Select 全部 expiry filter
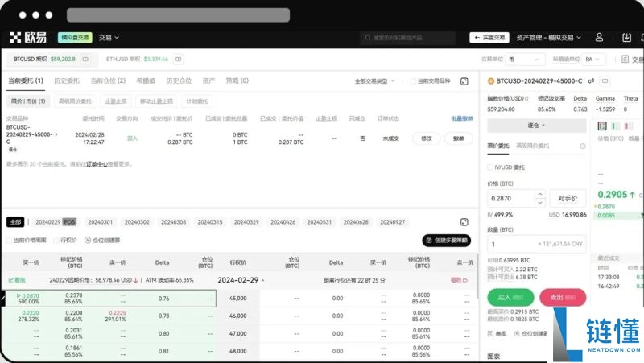 pos(15,222)
